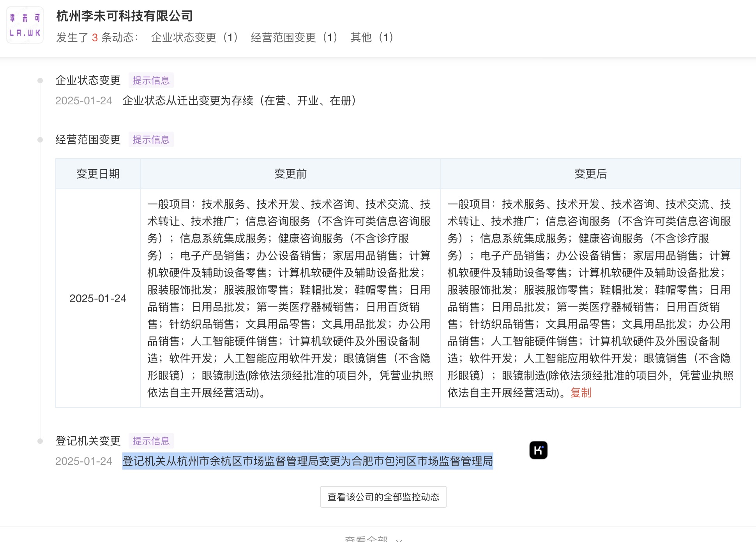This screenshot has width=756, height=542.
Task: Click 提示信息 tag beside 经营范围变更
Action: pyautogui.click(x=151, y=139)
